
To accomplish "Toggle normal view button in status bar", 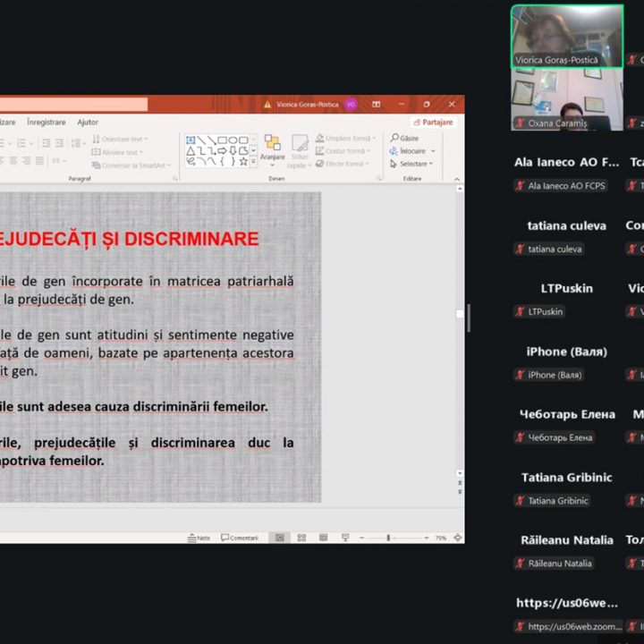I will click(x=279, y=538).
